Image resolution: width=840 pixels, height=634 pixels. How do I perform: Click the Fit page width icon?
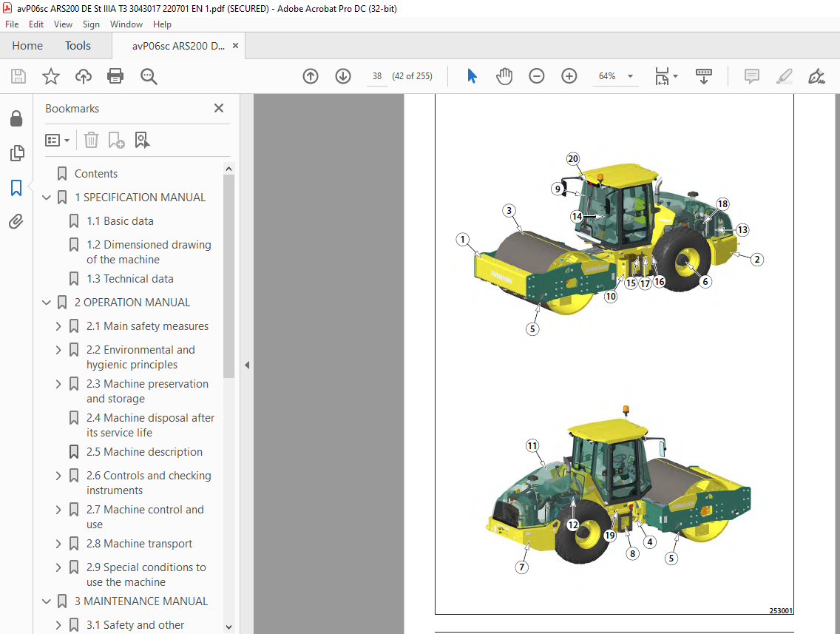(662, 76)
